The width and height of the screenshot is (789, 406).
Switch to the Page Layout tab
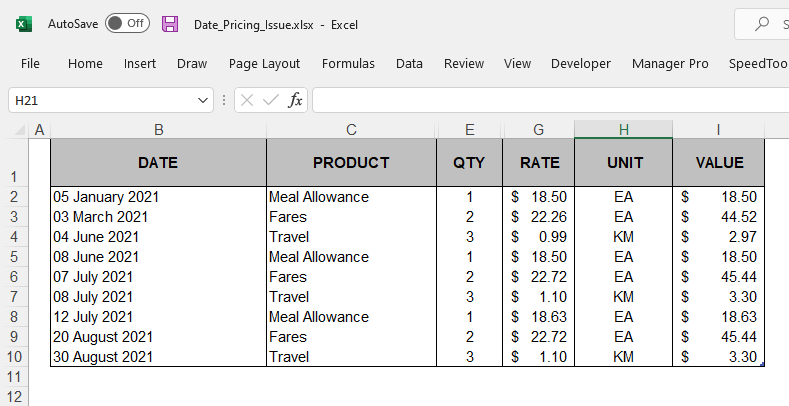(x=264, y=63)
